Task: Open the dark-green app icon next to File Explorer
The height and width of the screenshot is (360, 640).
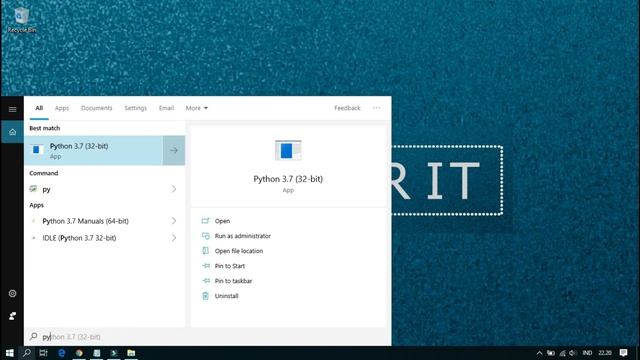Action: [114, 353]
